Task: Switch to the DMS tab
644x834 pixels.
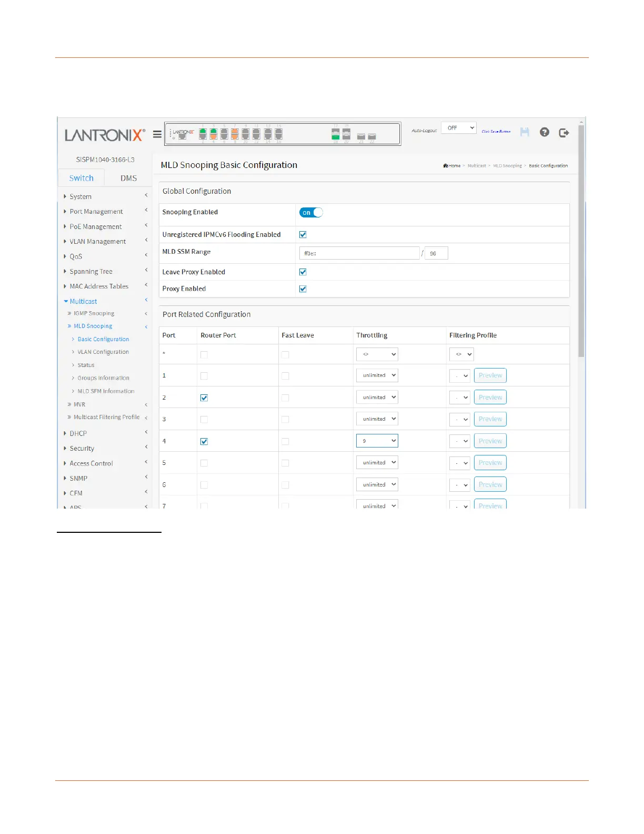Action: [x=128, y=178]
